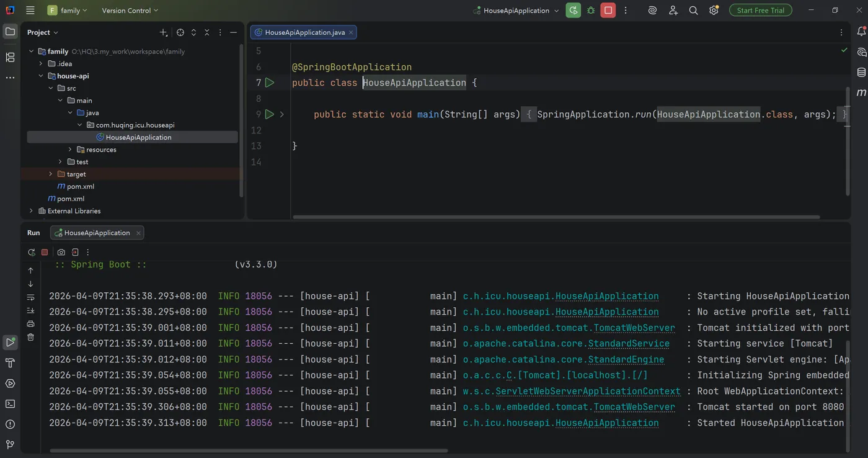Expand the target folder in project tree
The width and height of the screenshot is (868, 458).
(x=51, y=174)
